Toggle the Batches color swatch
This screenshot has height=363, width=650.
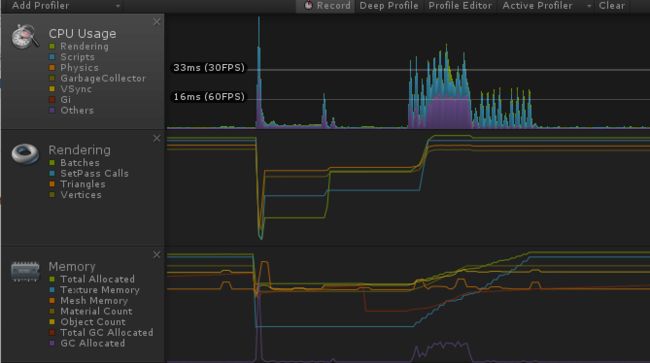(52, 163)
